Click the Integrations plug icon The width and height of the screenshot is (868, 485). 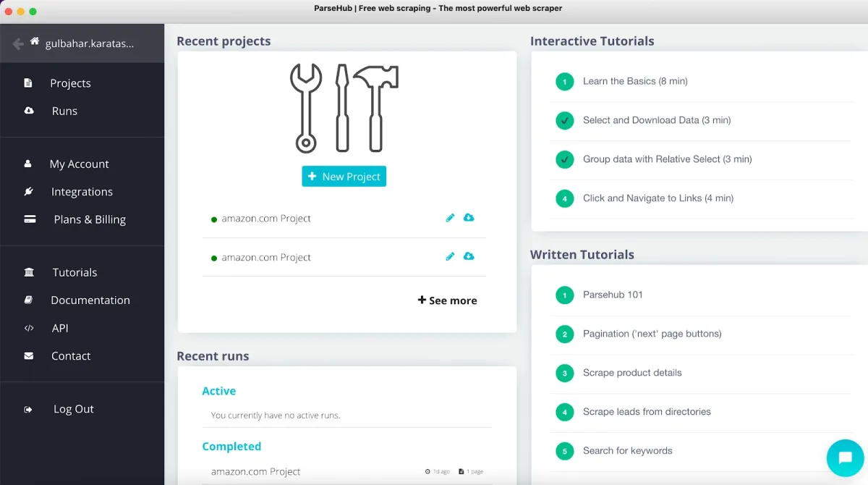pyautogui.click(x=29, y=192)
